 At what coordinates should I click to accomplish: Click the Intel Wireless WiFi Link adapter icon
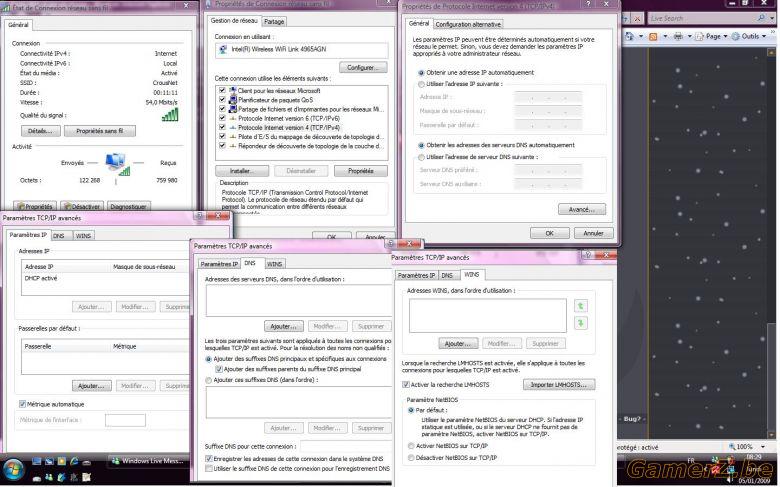(223, 49)
